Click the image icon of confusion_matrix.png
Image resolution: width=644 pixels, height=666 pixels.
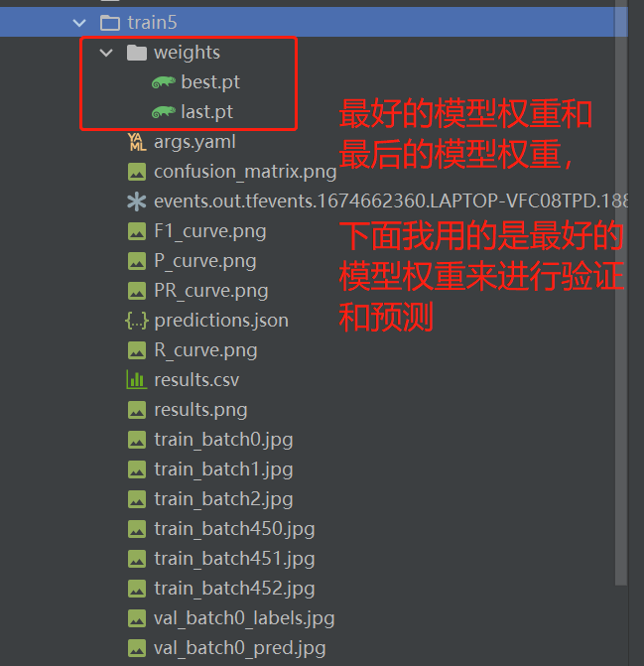[137, 172]
